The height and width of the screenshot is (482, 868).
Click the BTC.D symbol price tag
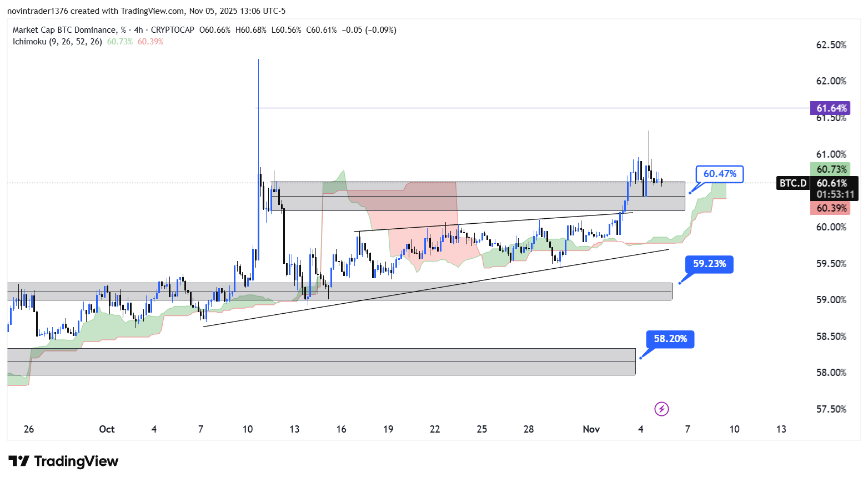click(x=792, y=183)
